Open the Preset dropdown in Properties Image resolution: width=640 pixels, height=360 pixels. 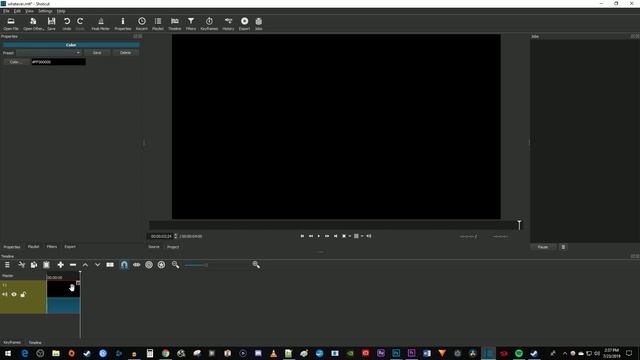click(x=49, y=53)
